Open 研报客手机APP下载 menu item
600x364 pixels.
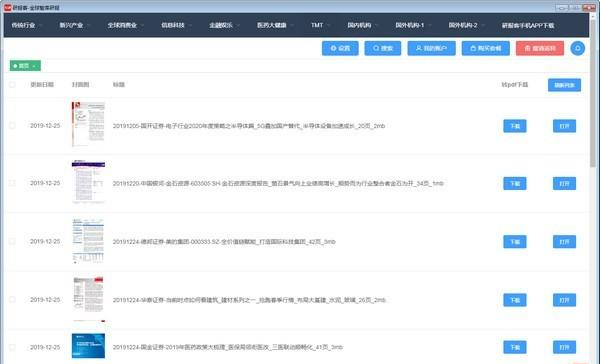coord(528,25)
